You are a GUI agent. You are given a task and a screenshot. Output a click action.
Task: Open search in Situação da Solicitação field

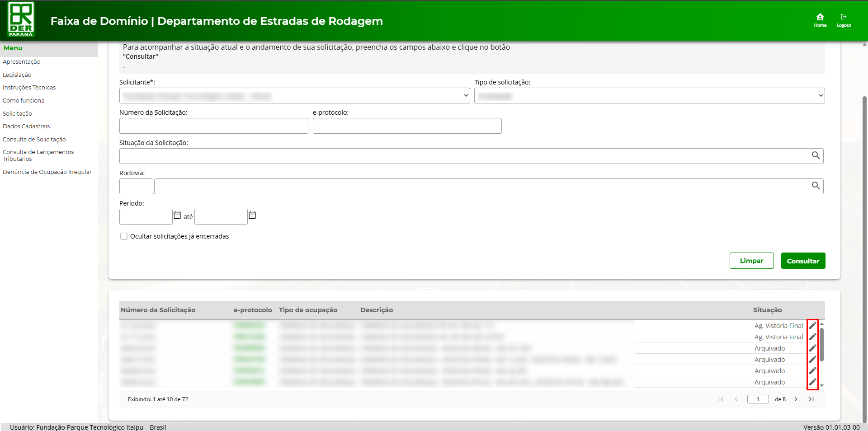click(x=816, y=155)
